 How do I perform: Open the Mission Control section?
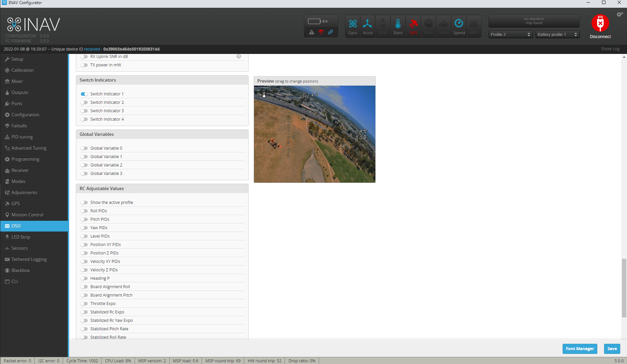tap(27, 215)
